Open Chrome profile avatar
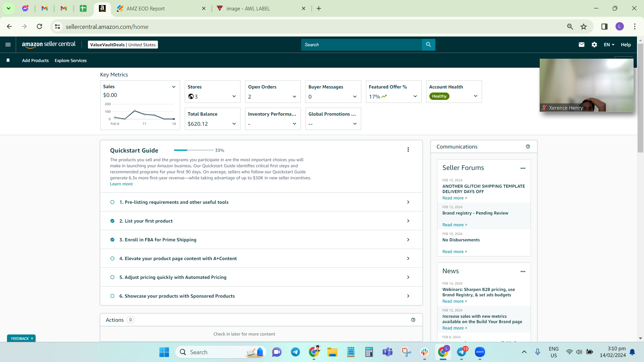This screenshot has width=644, height=362. 620,26
